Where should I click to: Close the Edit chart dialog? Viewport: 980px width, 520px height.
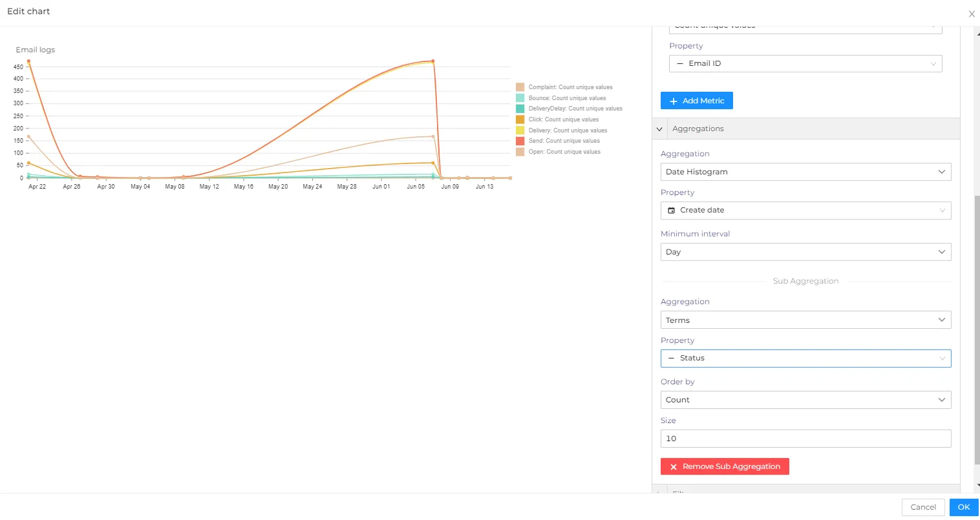[971, 14]
